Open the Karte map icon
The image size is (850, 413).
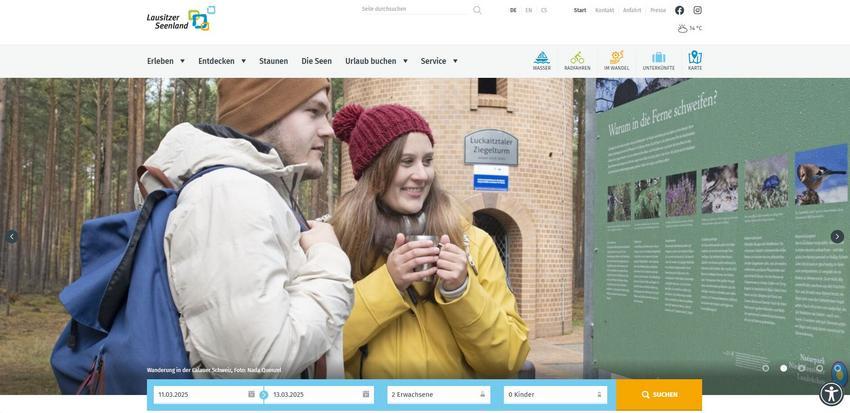695,59
